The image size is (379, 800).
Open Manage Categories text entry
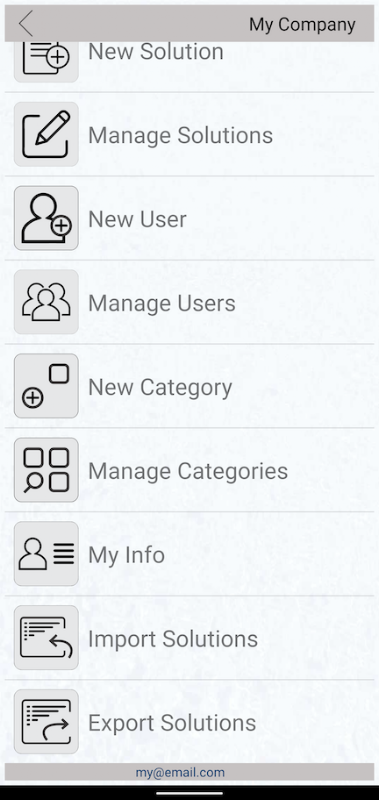tap(188, 471)
